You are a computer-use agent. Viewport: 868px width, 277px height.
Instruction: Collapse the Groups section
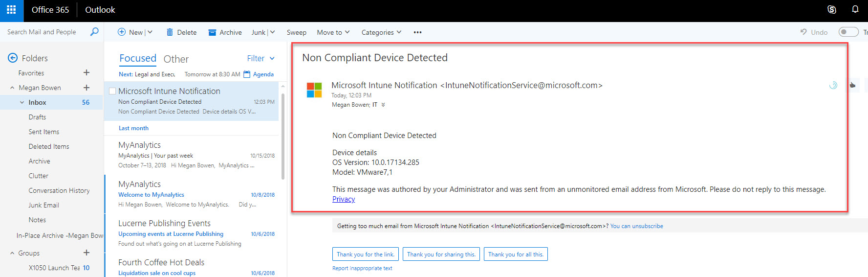click(12, 253)
